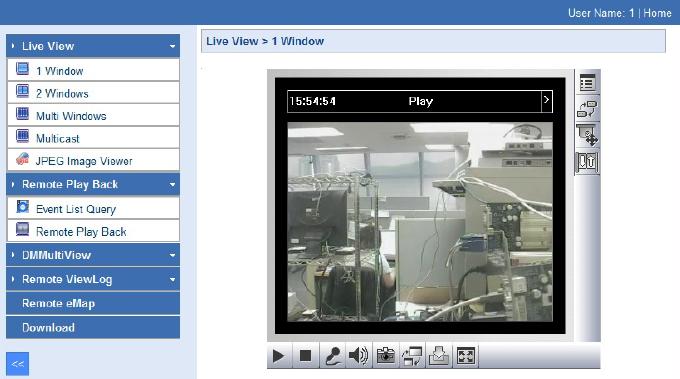
Task: Open the 2 Windows view
Action: click(93, 93)
